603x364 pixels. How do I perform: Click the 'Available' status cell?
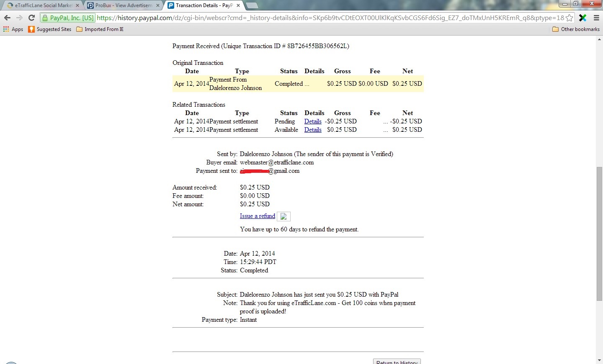pyautogui.click(x=286, y=130)
